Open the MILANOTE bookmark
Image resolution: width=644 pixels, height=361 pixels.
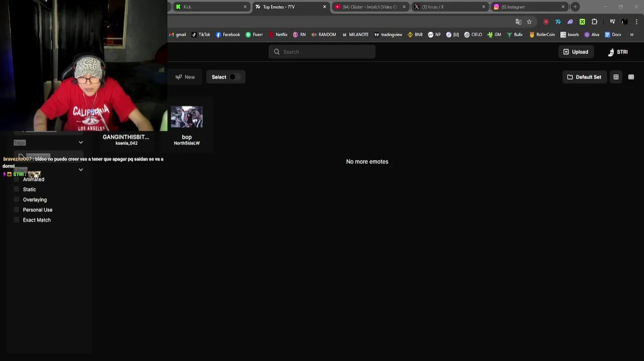pyautogui.click(x=355, y=35)
